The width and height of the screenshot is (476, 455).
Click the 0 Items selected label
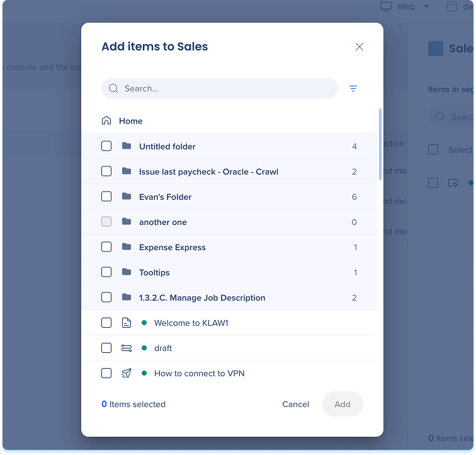(133, 404)
